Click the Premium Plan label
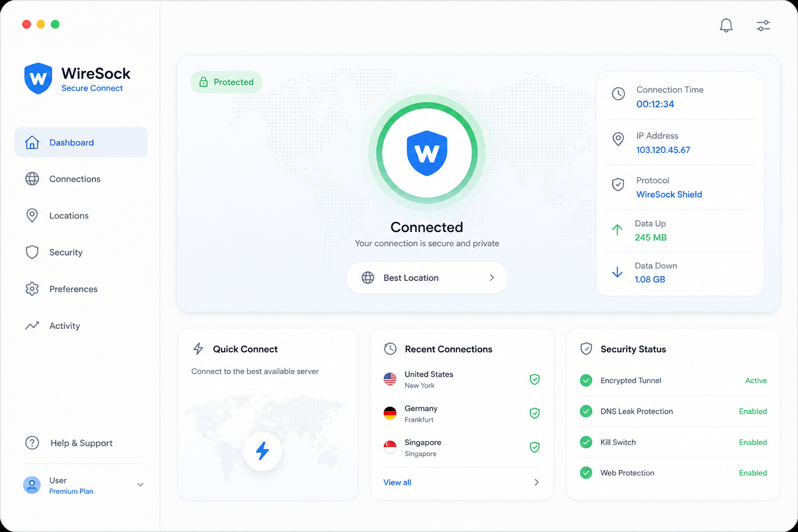The image size is (798, 532). click(71, 491)
